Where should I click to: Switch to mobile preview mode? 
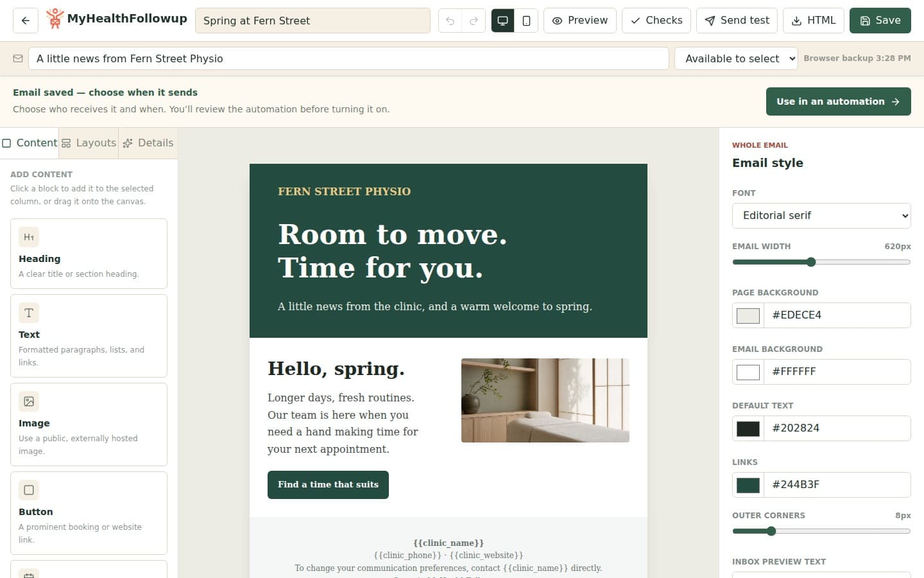click(526, 21)
